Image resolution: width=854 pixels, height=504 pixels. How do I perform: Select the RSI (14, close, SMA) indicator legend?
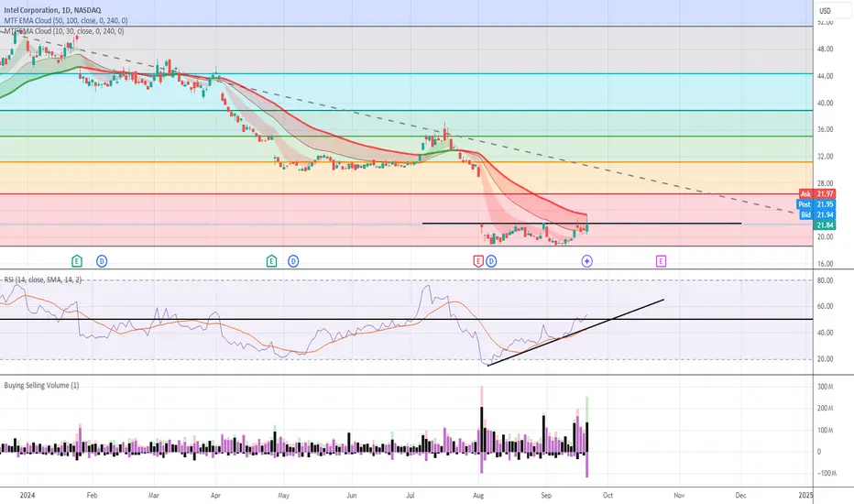click(43, 279)
